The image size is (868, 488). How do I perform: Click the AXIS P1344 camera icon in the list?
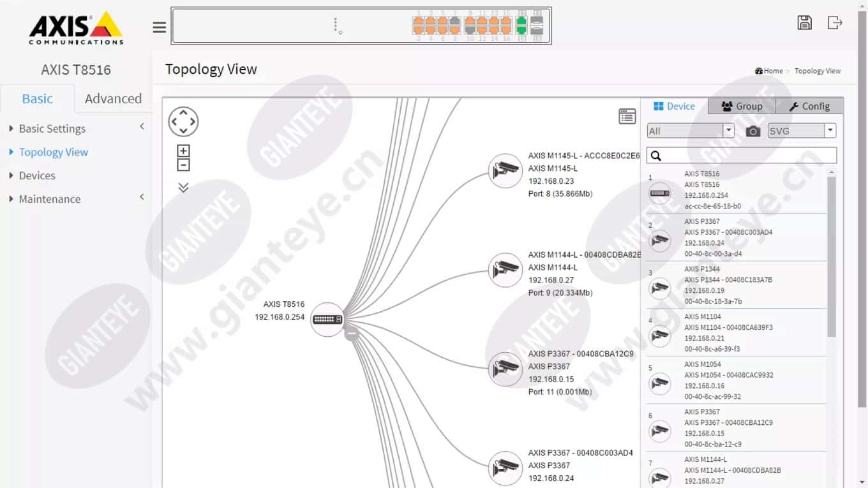pos(660,289)
